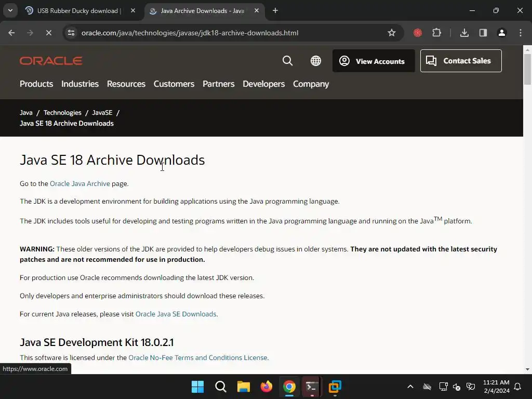
Task: Open the terminal app in taskbar
Action: coord(312,387)
